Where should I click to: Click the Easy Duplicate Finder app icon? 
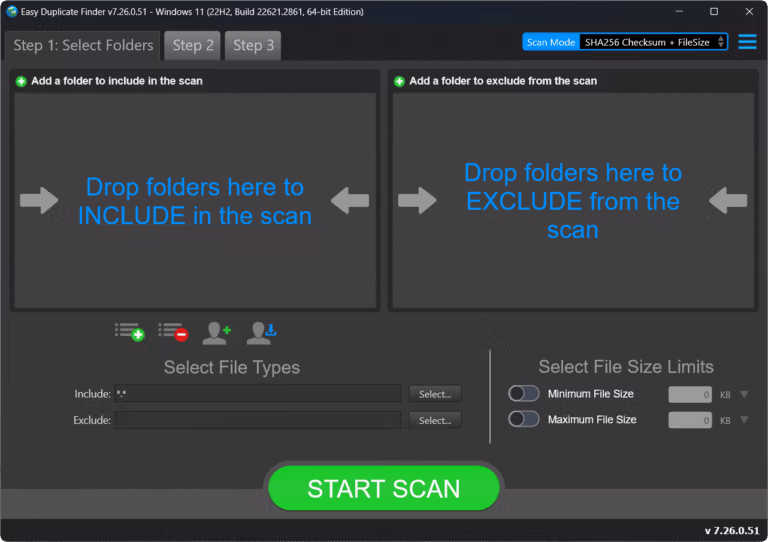click(12, 11)
